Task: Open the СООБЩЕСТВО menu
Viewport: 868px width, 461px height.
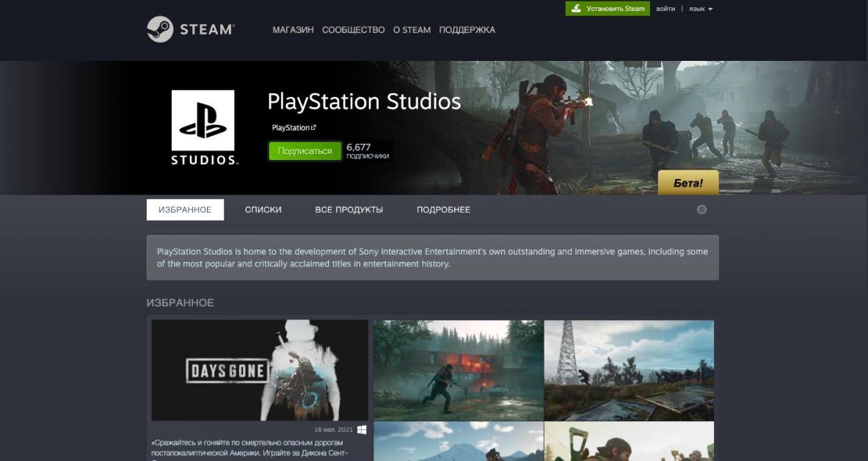Action: [353, 30]
